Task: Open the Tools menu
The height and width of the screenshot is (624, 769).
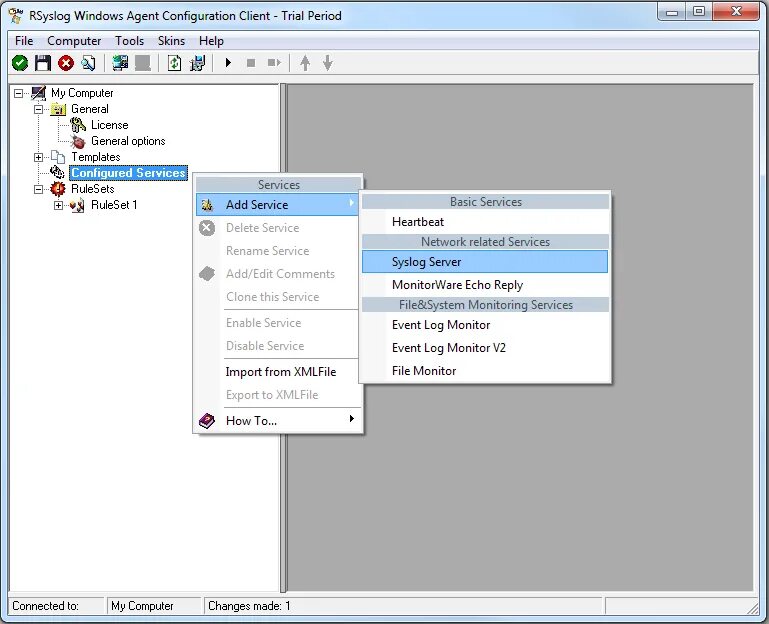Action: [129, 41]
